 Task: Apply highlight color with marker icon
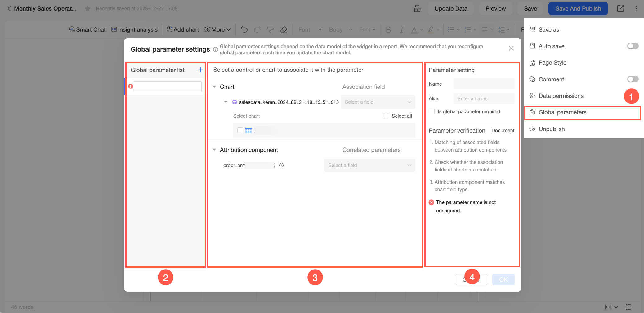point(431,29)
